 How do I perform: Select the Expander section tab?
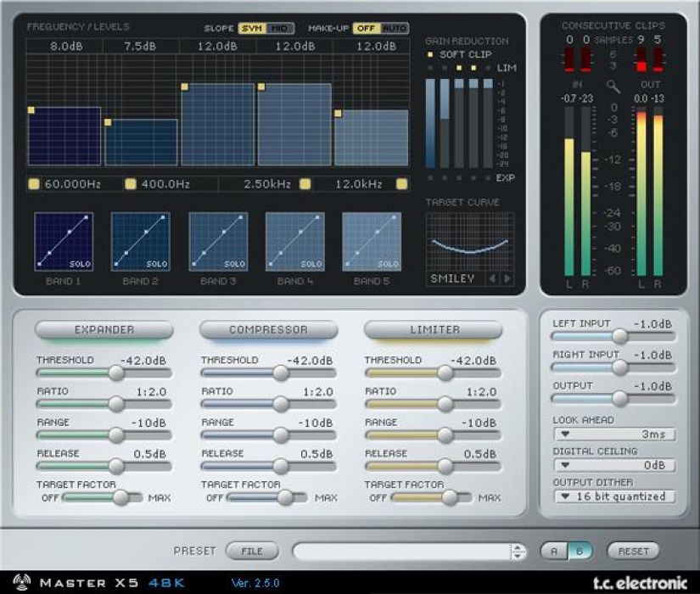point(104,329)
